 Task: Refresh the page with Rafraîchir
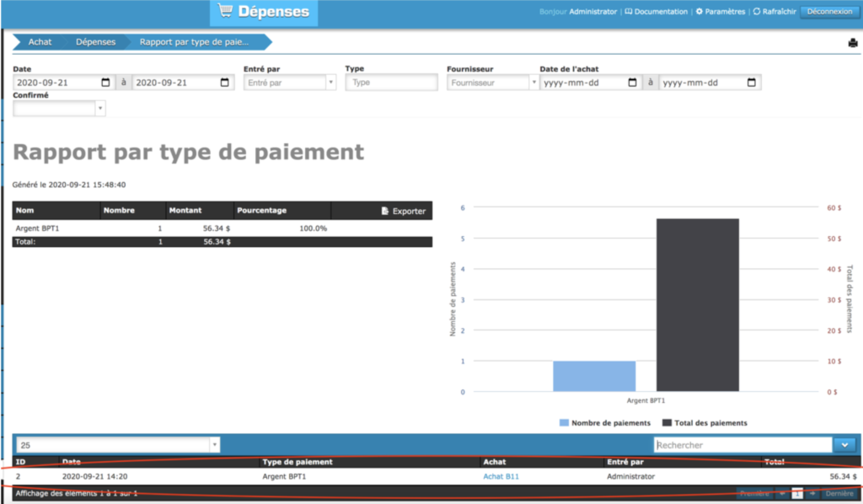click(x=774, y=12)
